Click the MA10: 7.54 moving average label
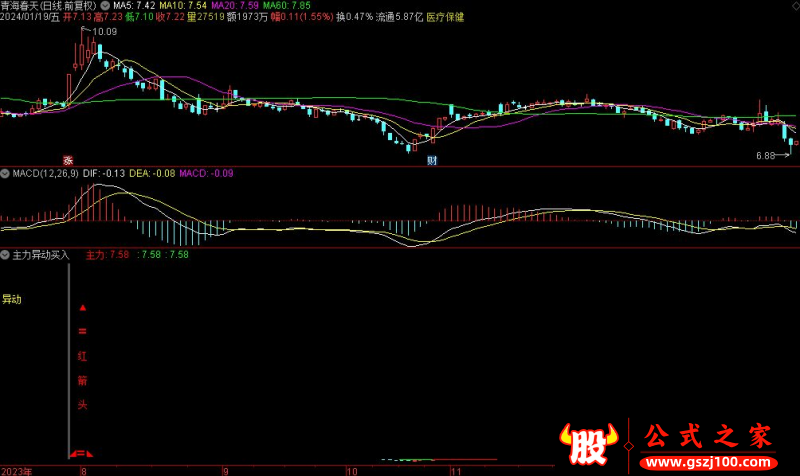 (183, 6)
